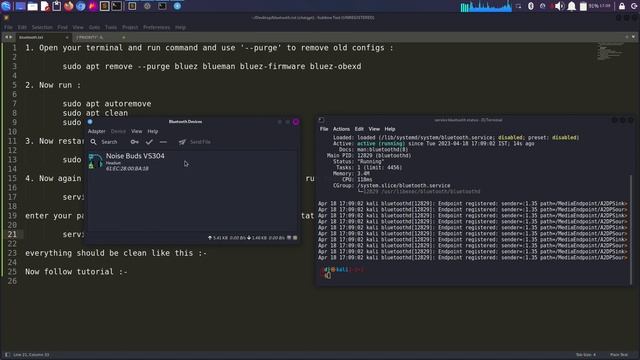Open the View menu in the terminal window
The image size is (640, 360).
(374, 129)
